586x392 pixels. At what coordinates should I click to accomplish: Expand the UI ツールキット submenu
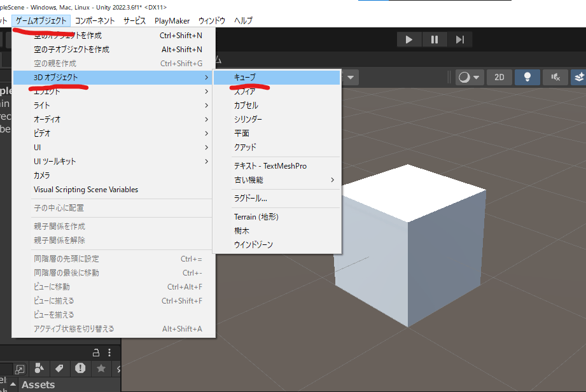pyautogui.click(x=114, y=161)
